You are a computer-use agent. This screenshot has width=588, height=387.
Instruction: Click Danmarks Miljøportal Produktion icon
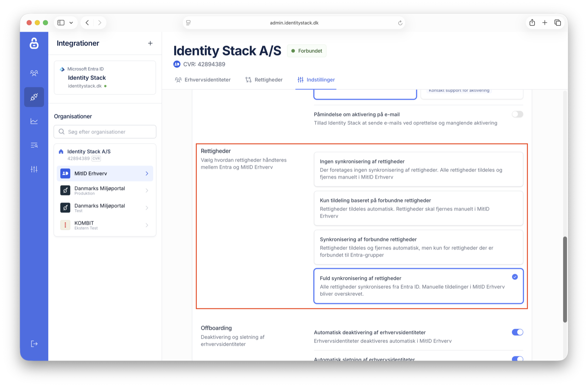tap(65, 190)
